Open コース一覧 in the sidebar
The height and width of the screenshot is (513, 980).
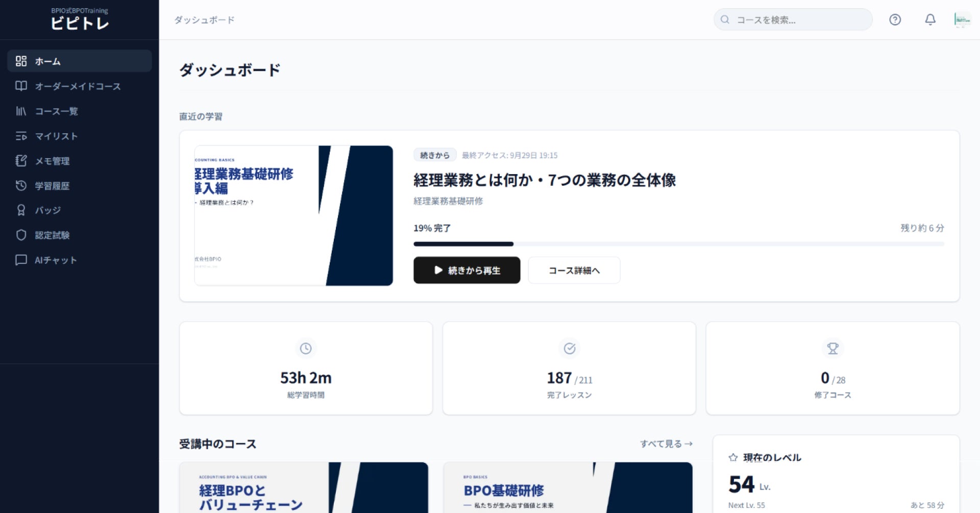[x=79, y=111]
